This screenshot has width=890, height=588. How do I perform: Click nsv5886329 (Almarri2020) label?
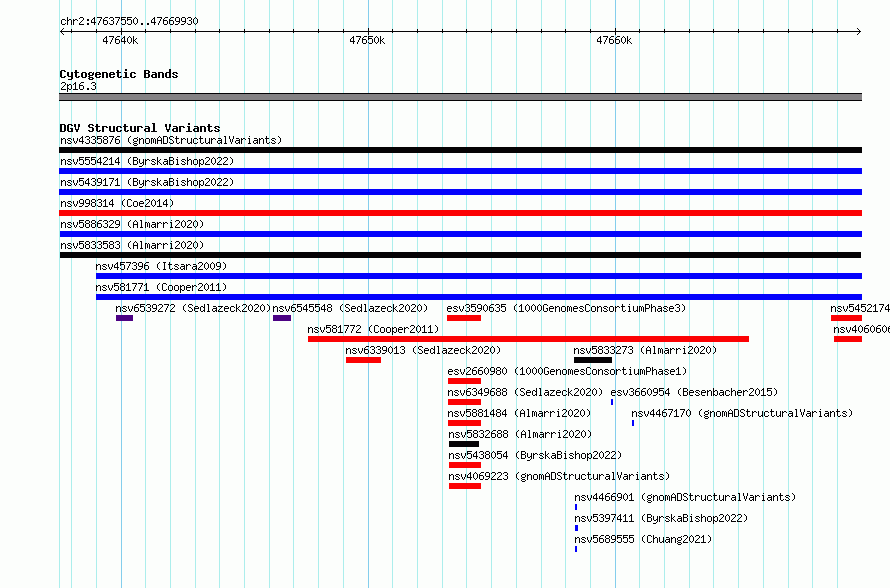coord(132,224)
